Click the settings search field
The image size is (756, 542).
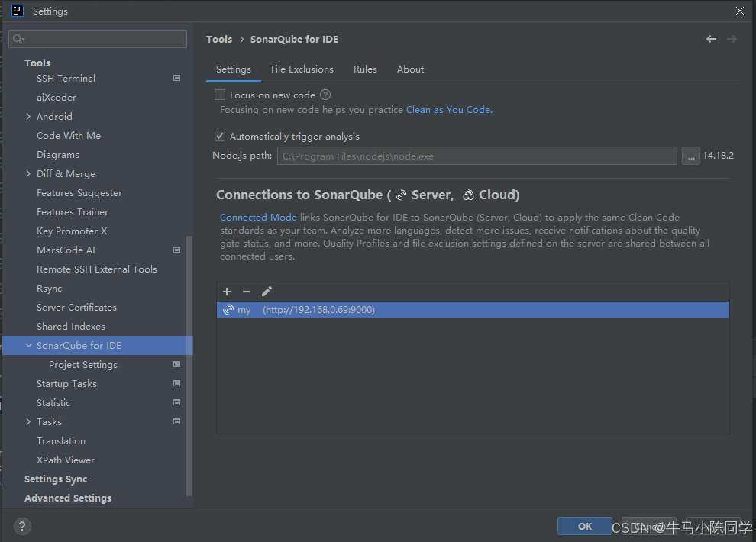click(98, 39)
